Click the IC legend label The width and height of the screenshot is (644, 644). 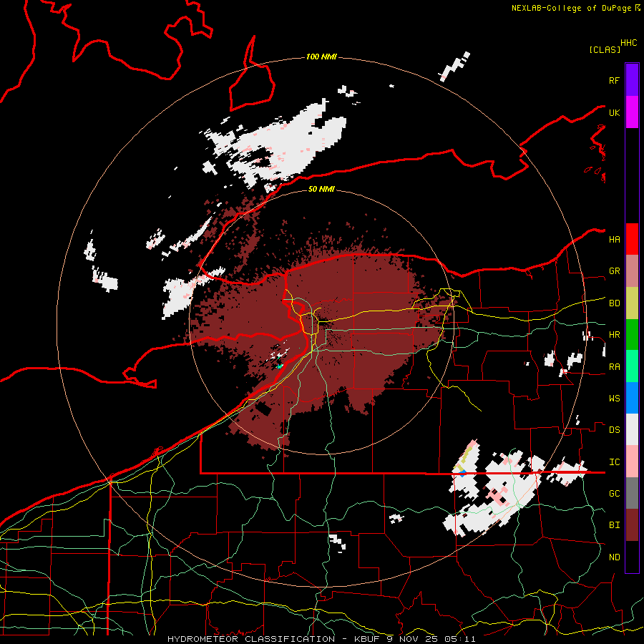tap(614, 462)
